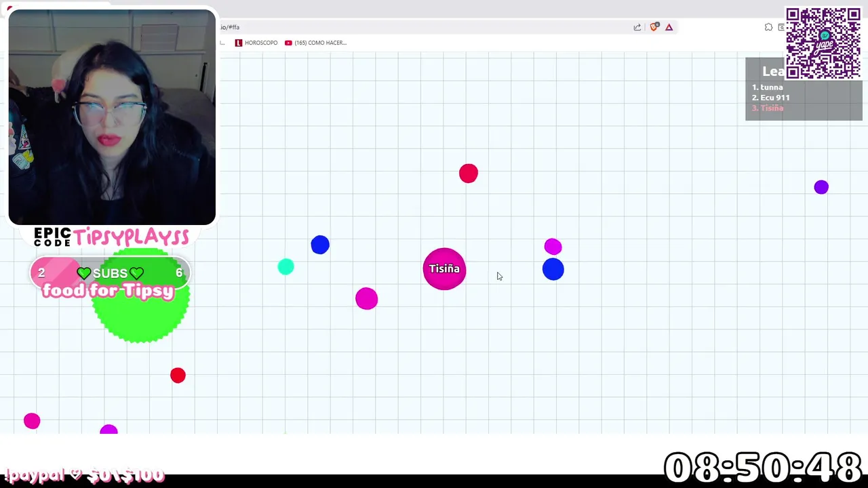
Task: Click the green spiky virus cell
Action: 140,296
